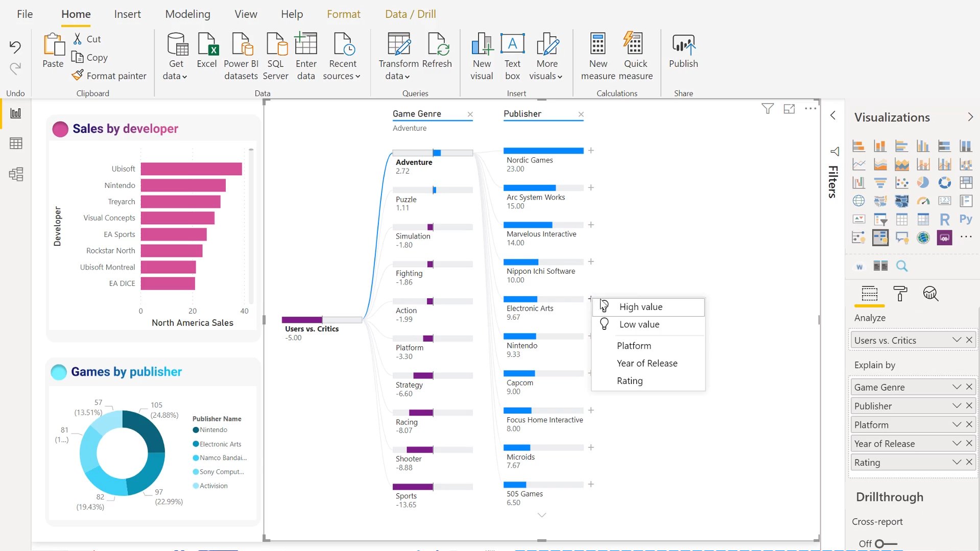The width and height of the screenshot is (980, 551).
Task: Open the More visuals dropdown
Action: pos(546,76)
